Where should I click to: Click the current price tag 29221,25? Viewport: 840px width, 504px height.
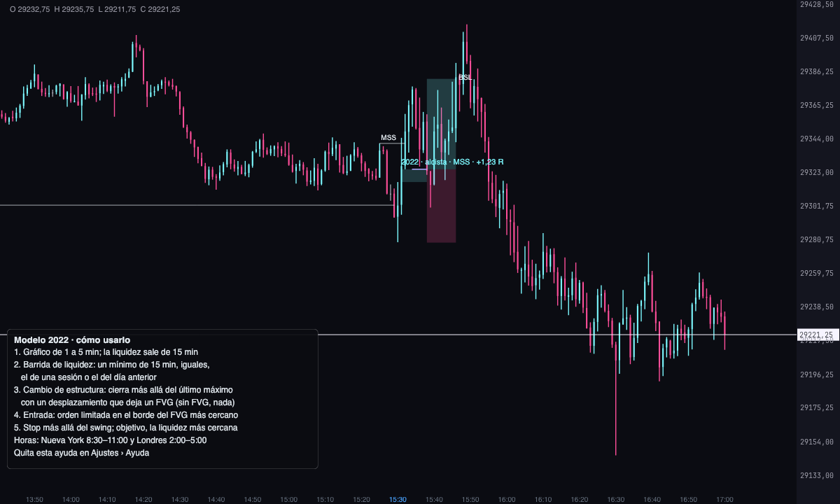[818, 335]
